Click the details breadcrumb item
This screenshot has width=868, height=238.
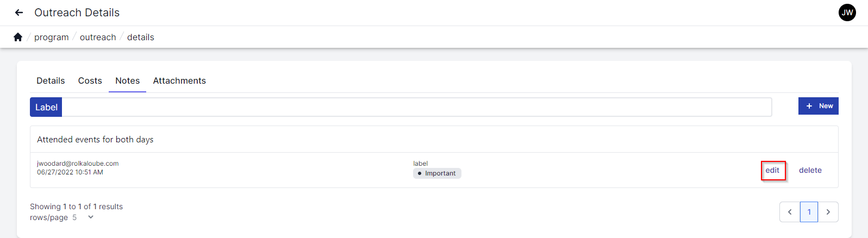click(141, 37)
